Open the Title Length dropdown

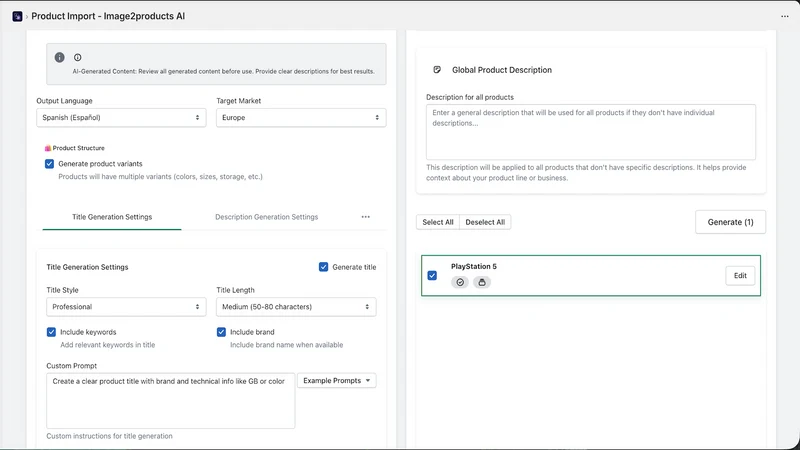[296, 307]
